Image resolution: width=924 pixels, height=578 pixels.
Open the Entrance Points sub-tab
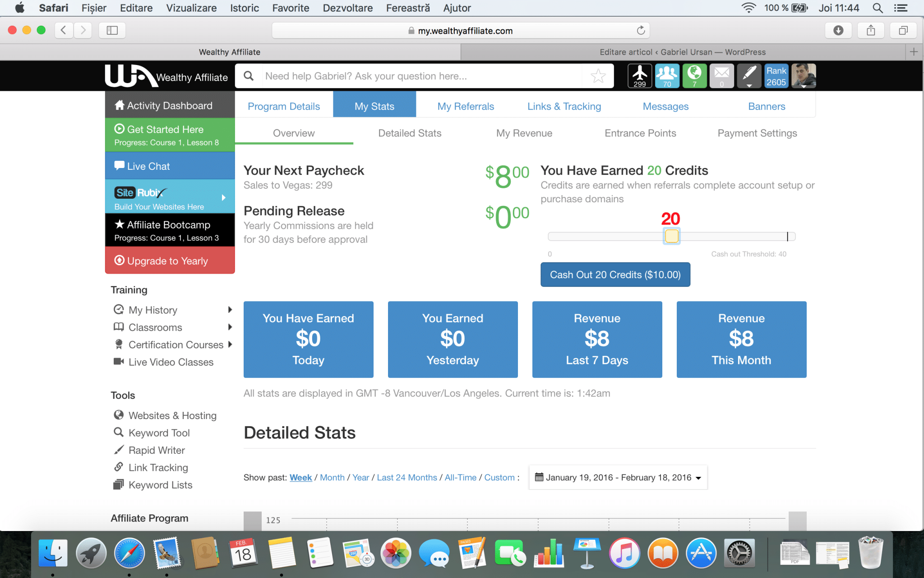pyautogui.click(x=640, y=133)
